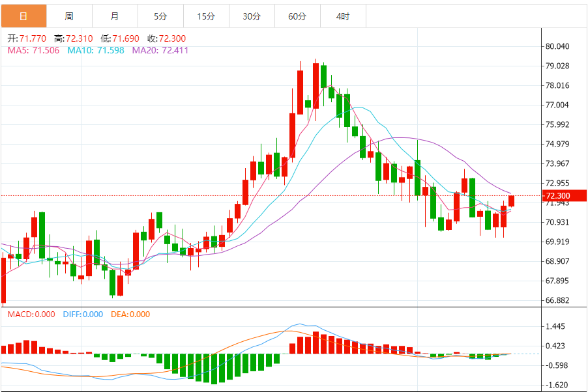Image resolution: width=588 pixels, height=392 pixels.
Task: Click the 80.040 price axis label
Action: (557, 46)
